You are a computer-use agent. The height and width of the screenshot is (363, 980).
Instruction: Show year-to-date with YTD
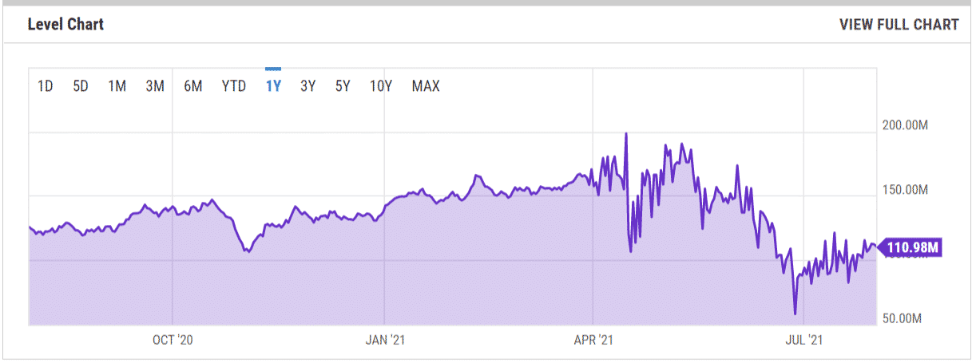click(234, 86)
